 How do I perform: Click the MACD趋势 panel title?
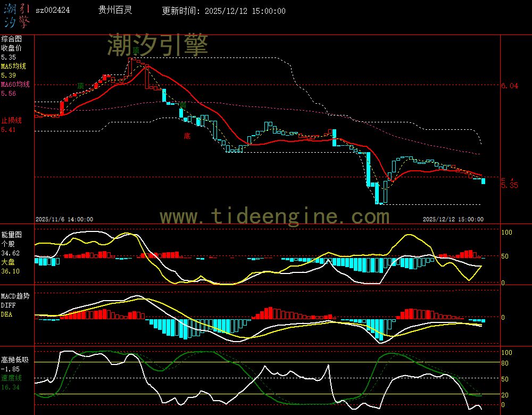pos(15,296)
